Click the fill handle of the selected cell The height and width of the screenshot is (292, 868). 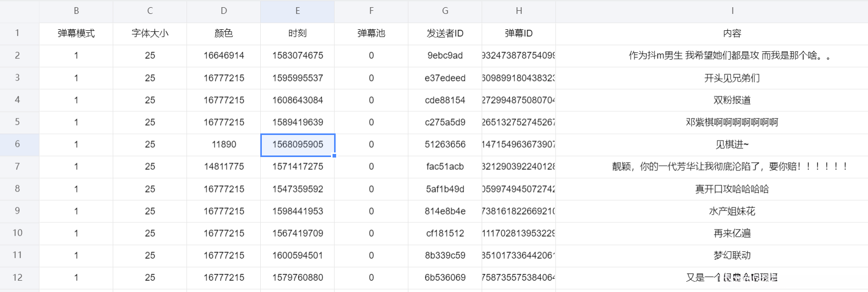334,155
